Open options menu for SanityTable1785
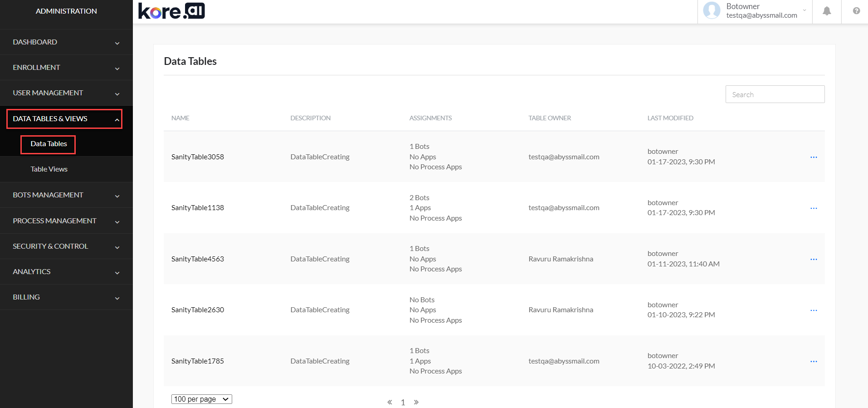 [x=813, y=361]
